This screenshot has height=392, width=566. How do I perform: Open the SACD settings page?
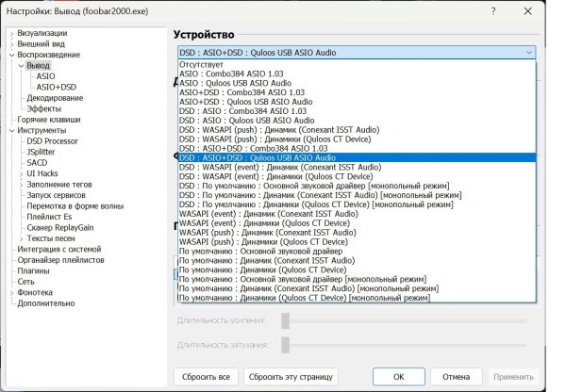37,163
